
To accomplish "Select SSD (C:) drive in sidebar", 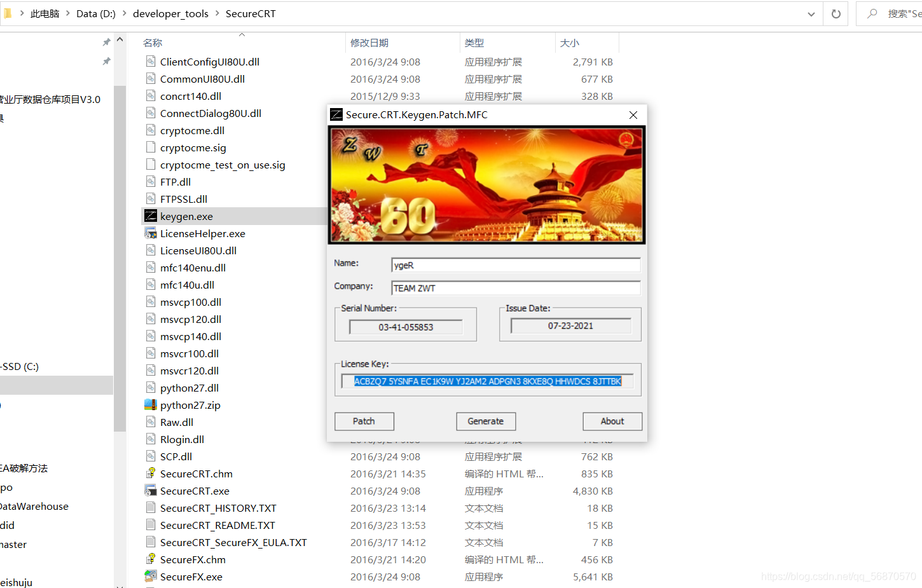I will pyautogui.click(x=20, y=367).
